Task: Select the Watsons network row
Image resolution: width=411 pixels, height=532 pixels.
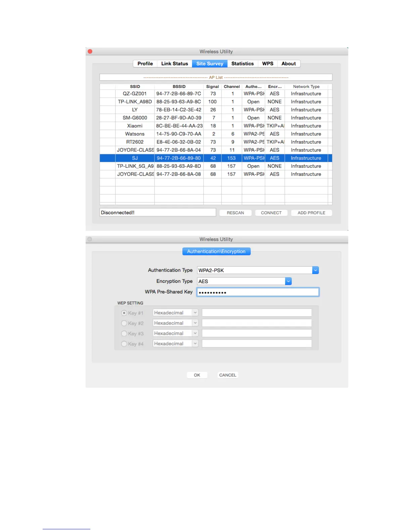Action: [216, 134]
